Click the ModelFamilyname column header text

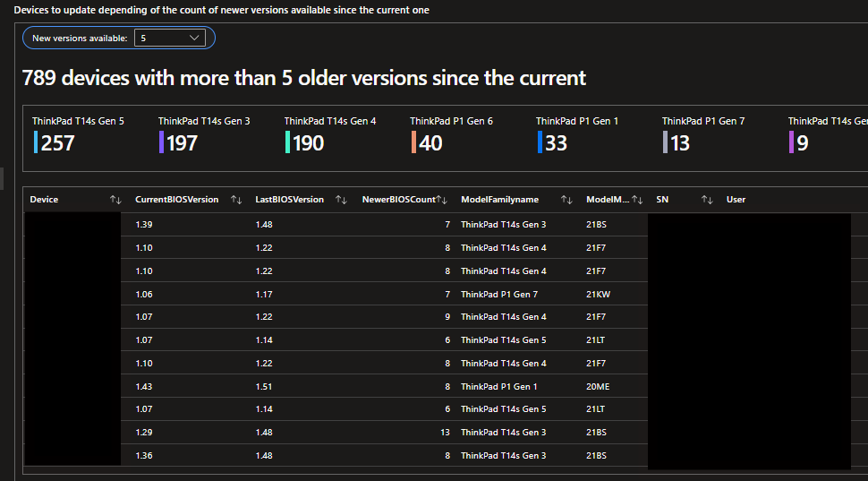click(x=499, y=200)
